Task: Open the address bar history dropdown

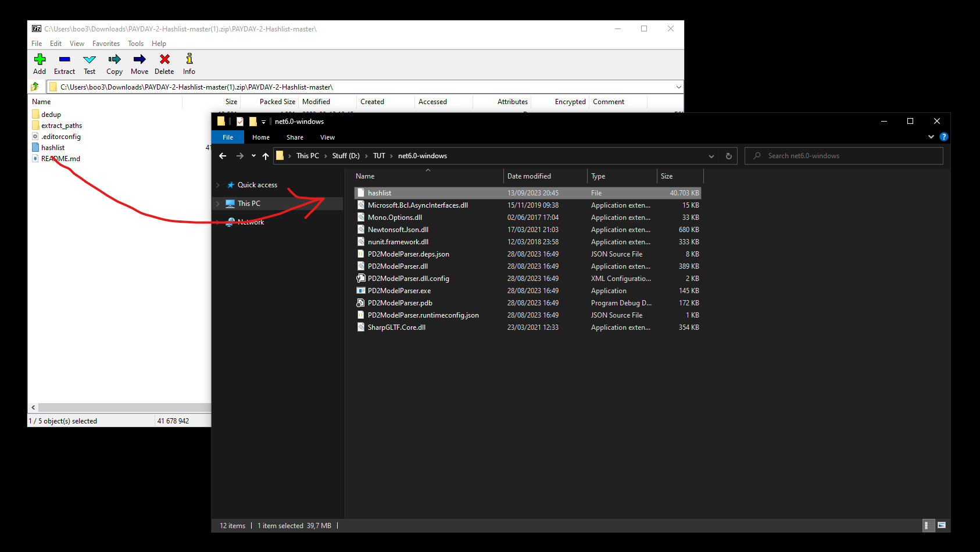Action: tap(711, 156)
